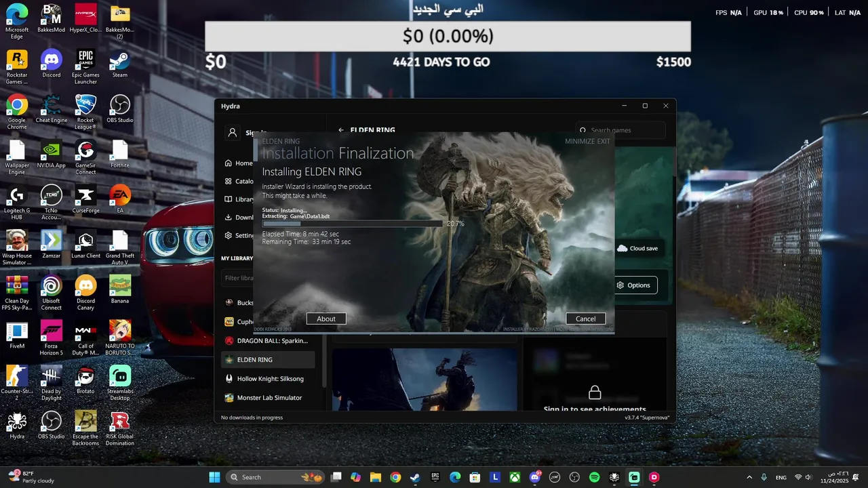The image size is (868, 488).
Task: Open Rocket League desktop icon
Action: point(85,112)
